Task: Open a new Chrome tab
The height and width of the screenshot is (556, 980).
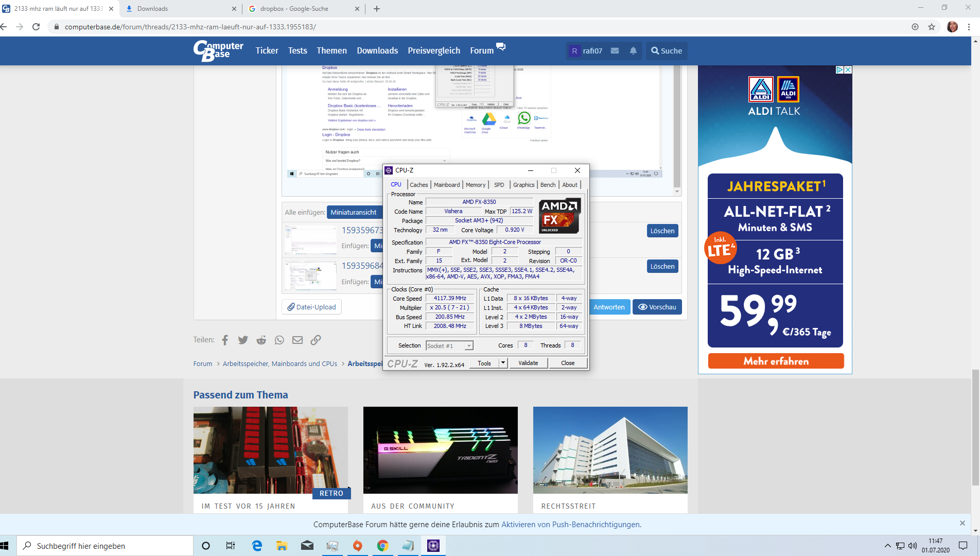Action: [x=377, y=9]
